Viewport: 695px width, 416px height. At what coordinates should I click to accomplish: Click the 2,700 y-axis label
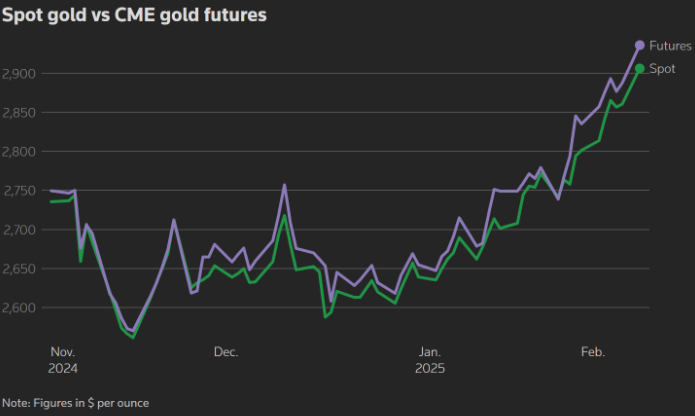click(x=20, y=230)
